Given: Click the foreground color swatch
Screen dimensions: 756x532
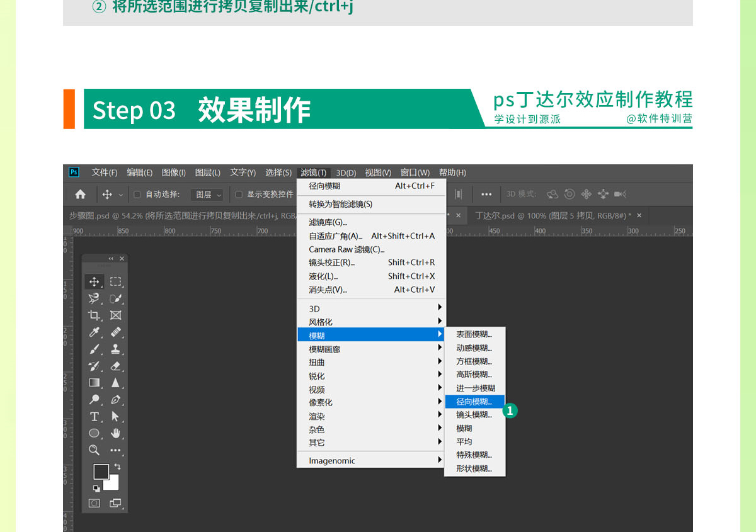Looking at the screenshot, I should point(100,472).
